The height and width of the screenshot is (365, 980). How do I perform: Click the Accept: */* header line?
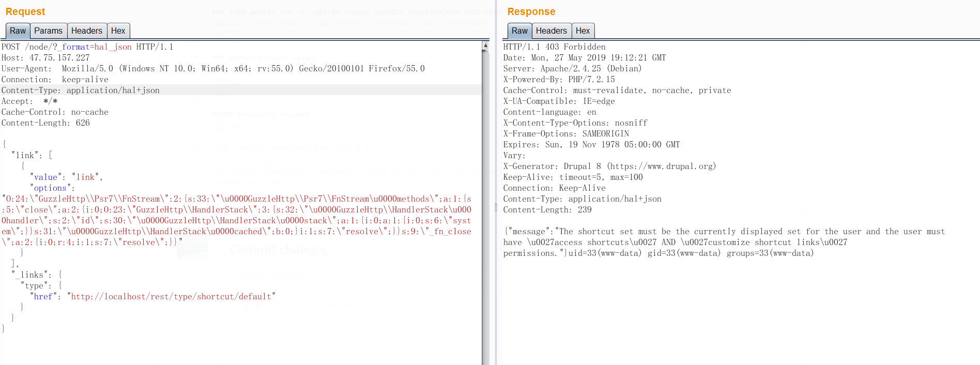click(29, 101)
